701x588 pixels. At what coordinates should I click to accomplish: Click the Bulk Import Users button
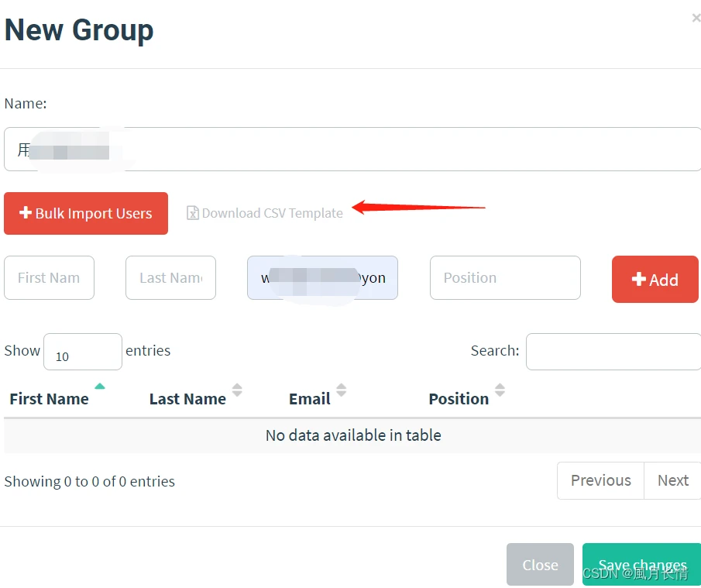pos(86,213)
